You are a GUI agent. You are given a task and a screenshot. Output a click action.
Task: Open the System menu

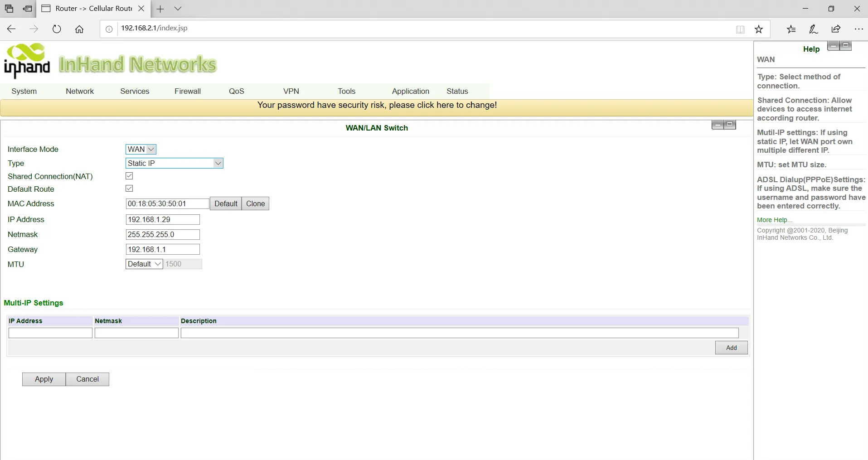coord(24,91)
